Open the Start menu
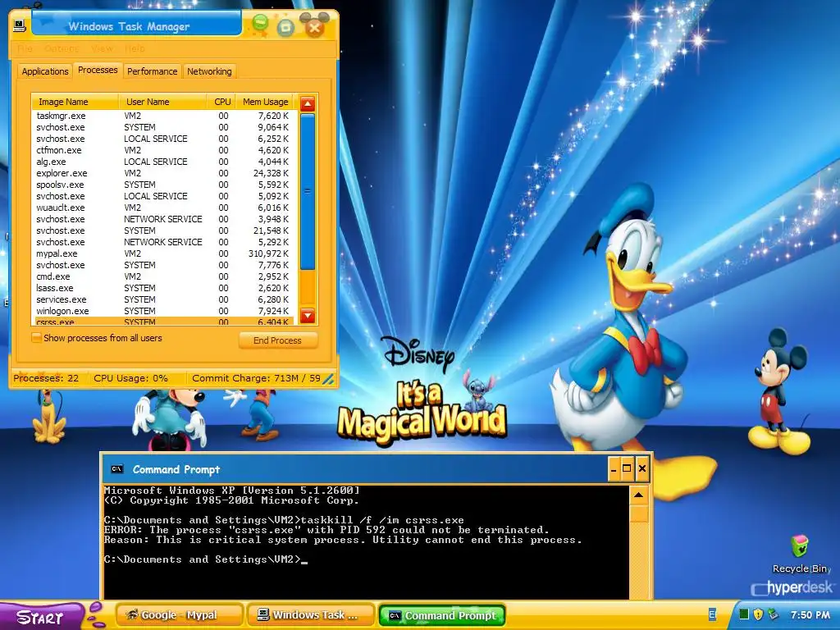This screenshot has width=840, height=630. click(41, 617)
